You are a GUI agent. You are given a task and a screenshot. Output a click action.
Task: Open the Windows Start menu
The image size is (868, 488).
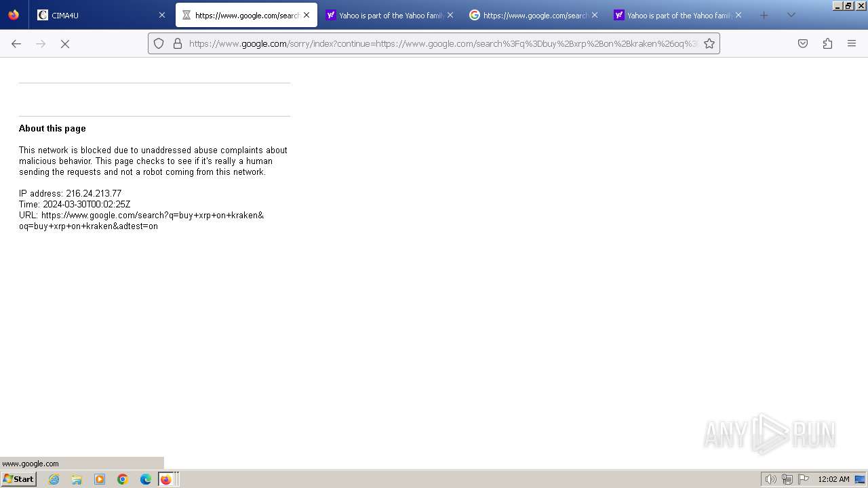coord(18,479)
